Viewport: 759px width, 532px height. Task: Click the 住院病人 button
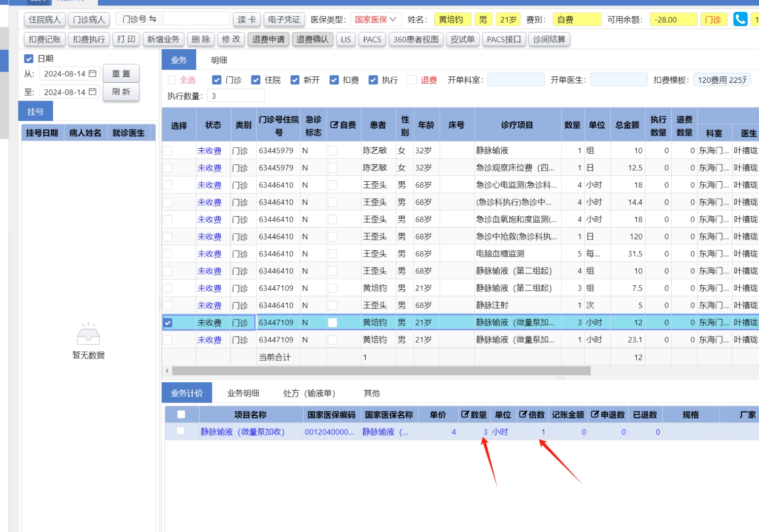pos(45,19)
